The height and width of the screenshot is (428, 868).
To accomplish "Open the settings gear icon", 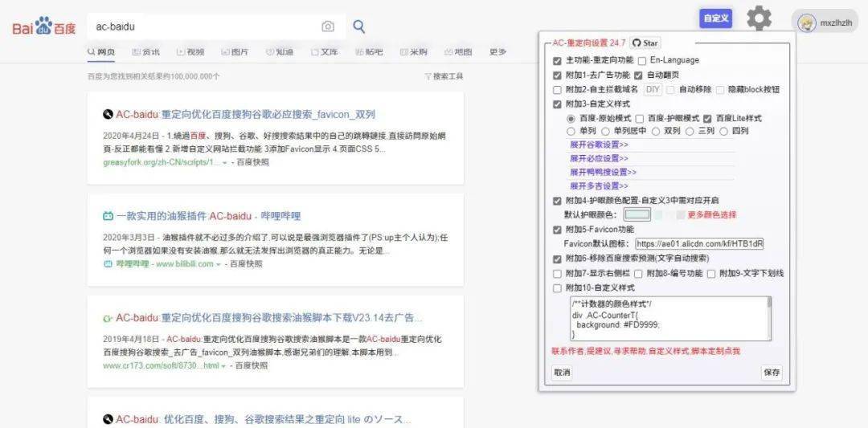I will point(759,18).
